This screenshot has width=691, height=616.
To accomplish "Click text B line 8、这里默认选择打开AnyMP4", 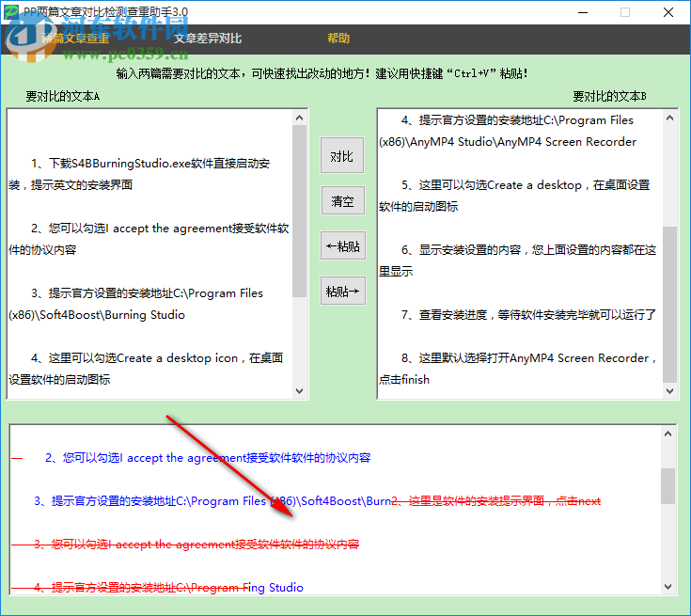I will click(528, 358).
